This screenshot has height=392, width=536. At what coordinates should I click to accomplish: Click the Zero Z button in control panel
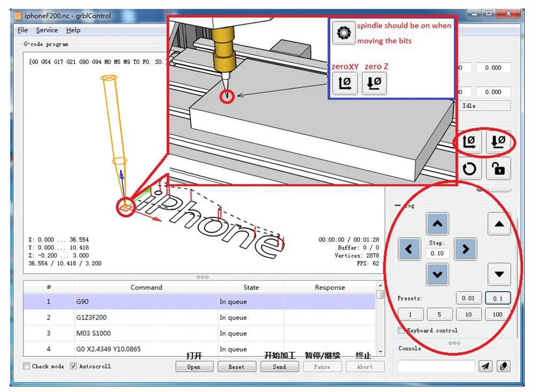pyautogui.click(x=498, y=142)
